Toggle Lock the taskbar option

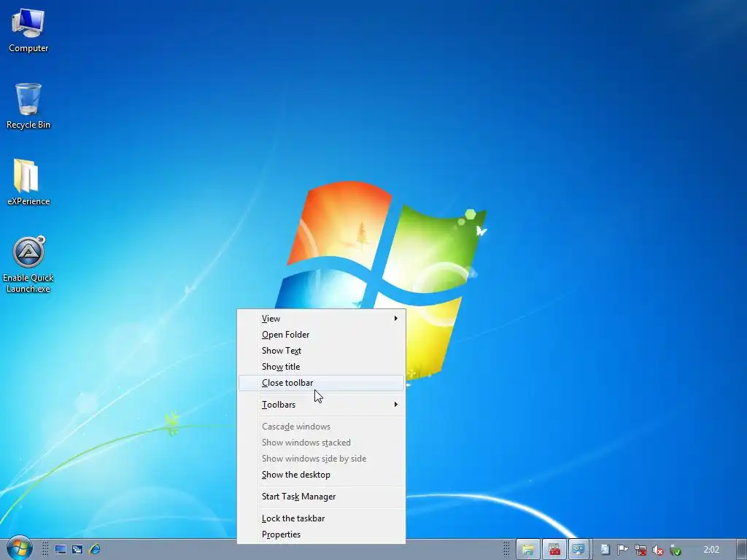coord(321,518)
